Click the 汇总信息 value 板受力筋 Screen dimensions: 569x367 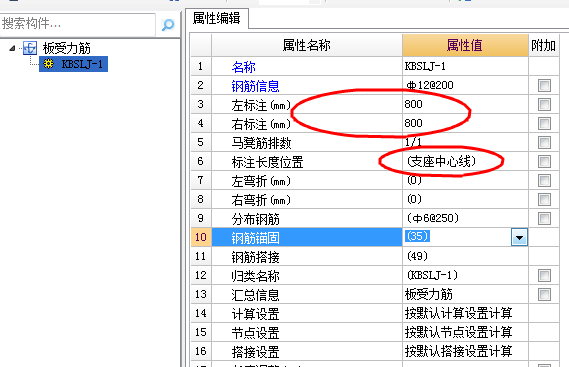(465, 294)
